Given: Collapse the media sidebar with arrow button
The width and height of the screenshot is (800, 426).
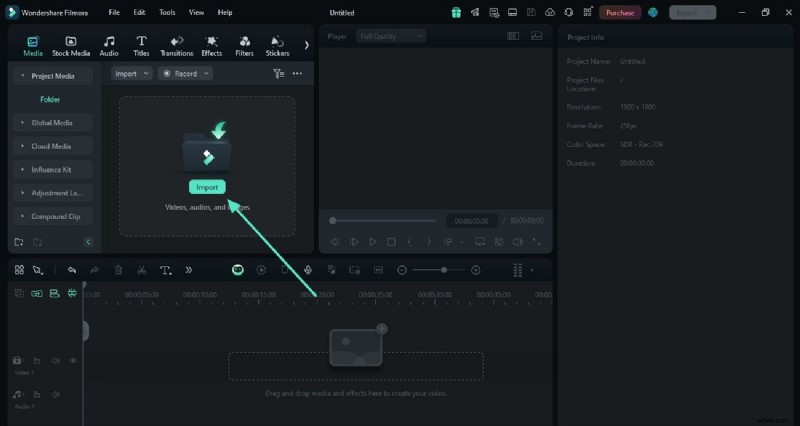Looking at the screenshot, I should (x=88, y=242).
